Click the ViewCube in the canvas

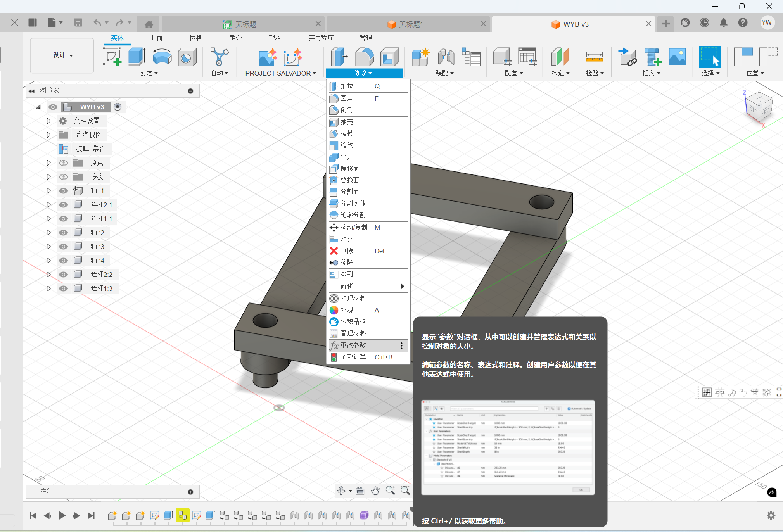[759, 107]
